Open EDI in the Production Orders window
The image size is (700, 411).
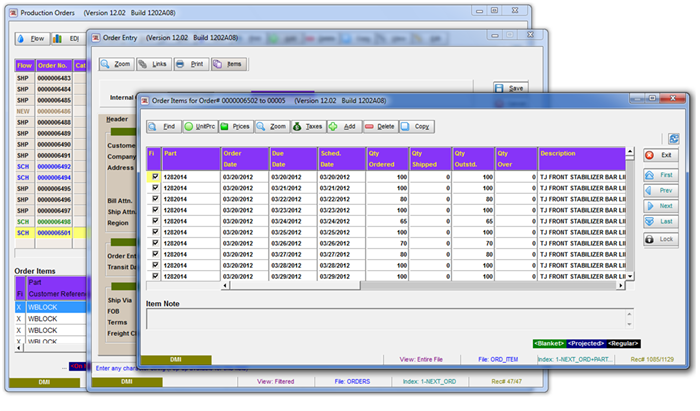(67, 39)
